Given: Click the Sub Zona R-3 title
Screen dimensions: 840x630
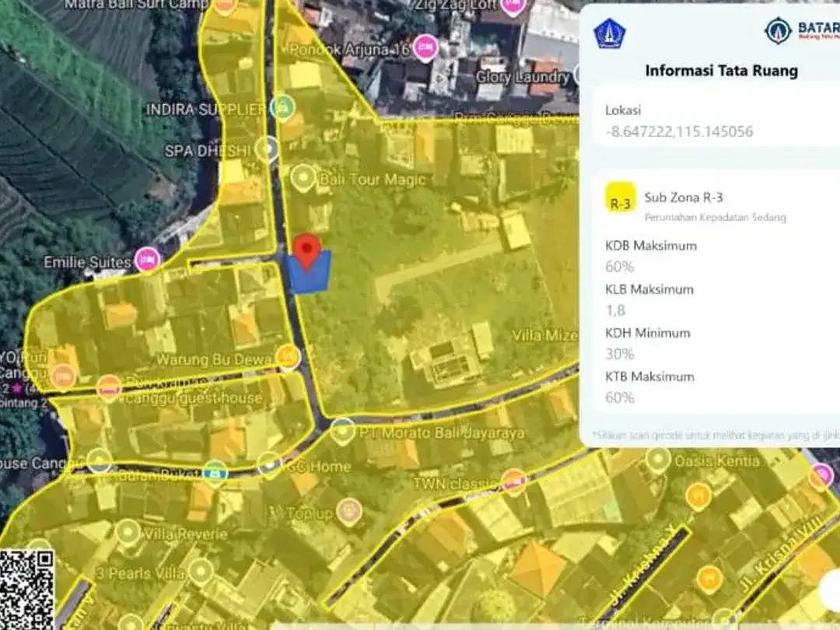Looking at the screenshot, I should click(x=684, y=198).
